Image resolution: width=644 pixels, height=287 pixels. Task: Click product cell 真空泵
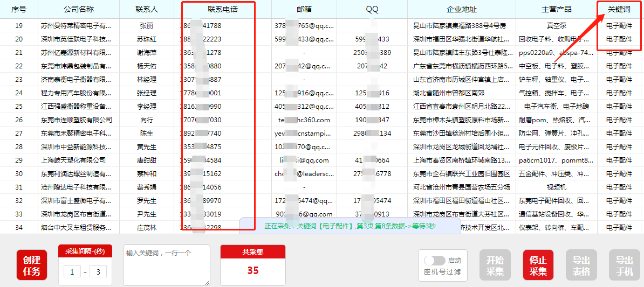click(557, 25)
